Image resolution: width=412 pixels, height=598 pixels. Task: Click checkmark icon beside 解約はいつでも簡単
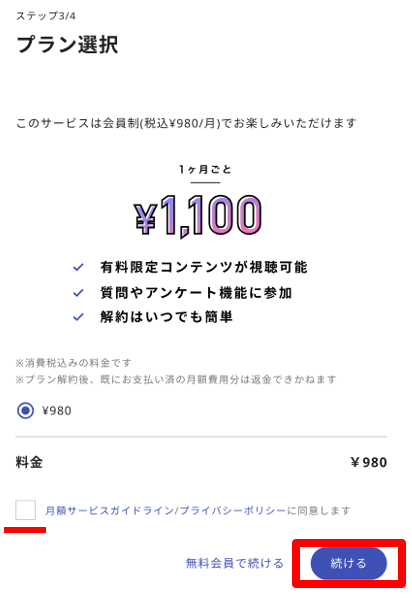click(78, 317)
